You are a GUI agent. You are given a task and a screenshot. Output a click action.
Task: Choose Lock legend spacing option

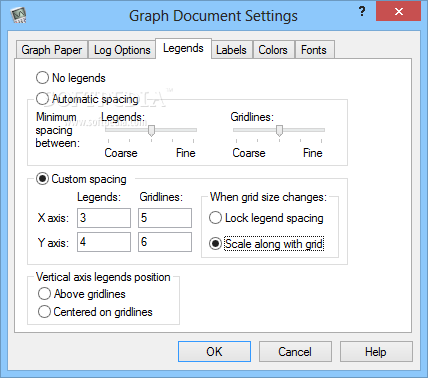point(266,218)
